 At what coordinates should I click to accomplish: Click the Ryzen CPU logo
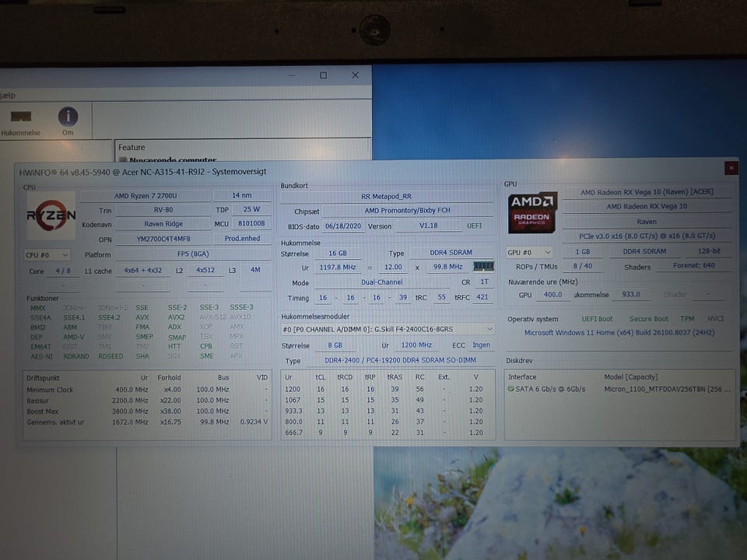[x=51, y=215]
